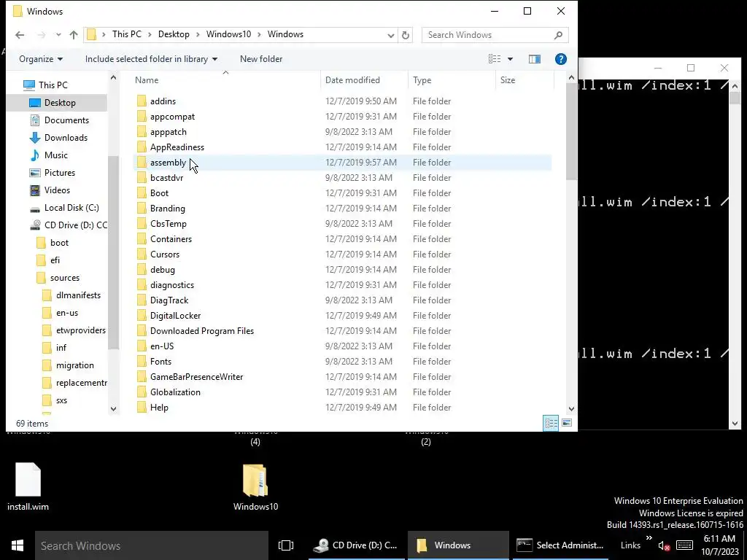Switch to details view icon in status bar

click(x=551, y=423)
